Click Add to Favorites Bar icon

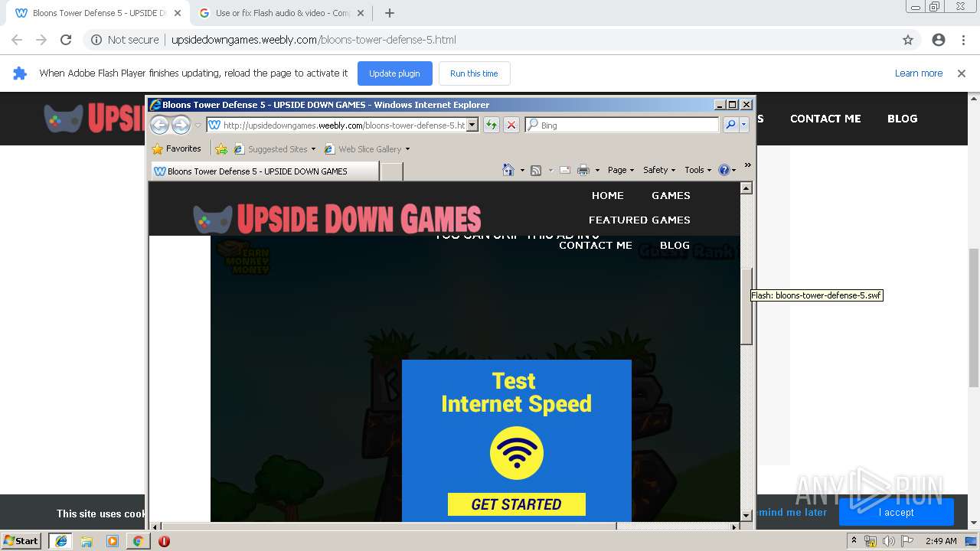tap(221, 148)
